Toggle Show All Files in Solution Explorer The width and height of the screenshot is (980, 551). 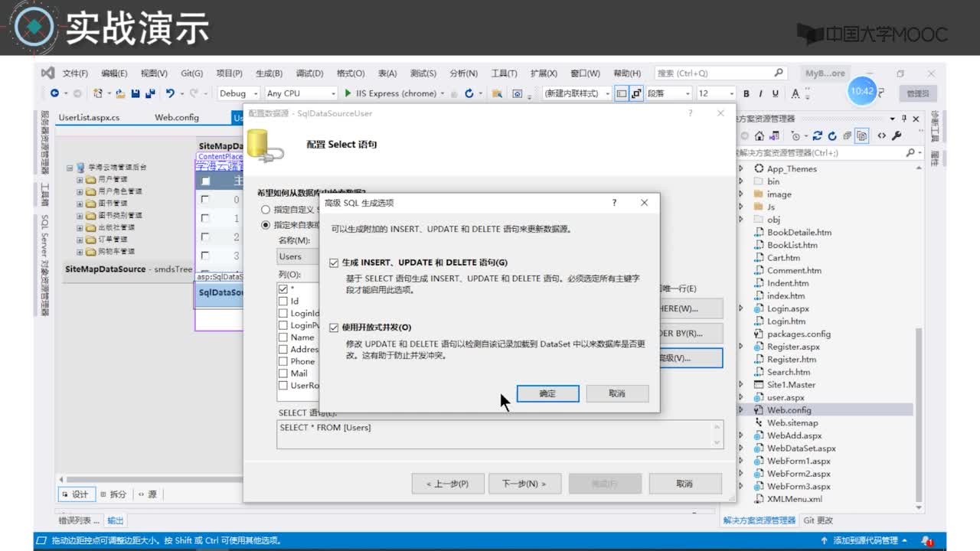pos(862,135)
